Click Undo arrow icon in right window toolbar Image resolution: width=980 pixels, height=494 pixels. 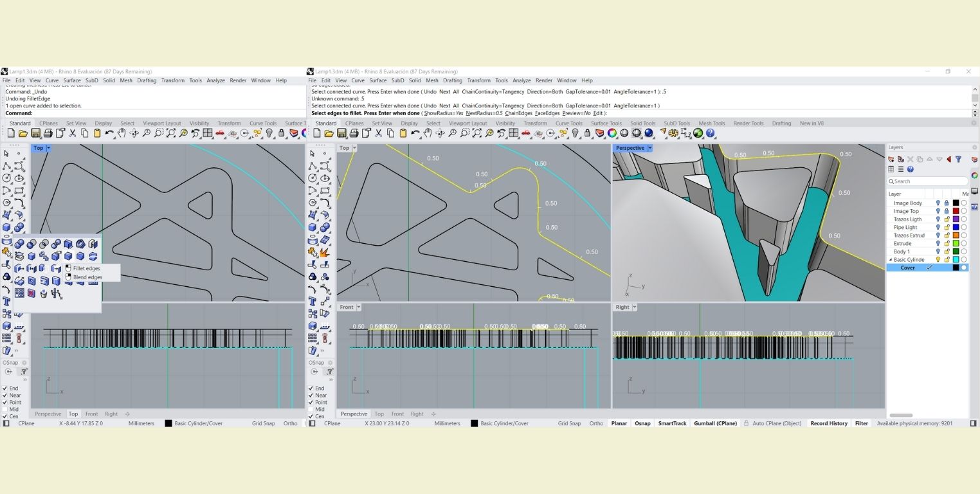[416, 133]
